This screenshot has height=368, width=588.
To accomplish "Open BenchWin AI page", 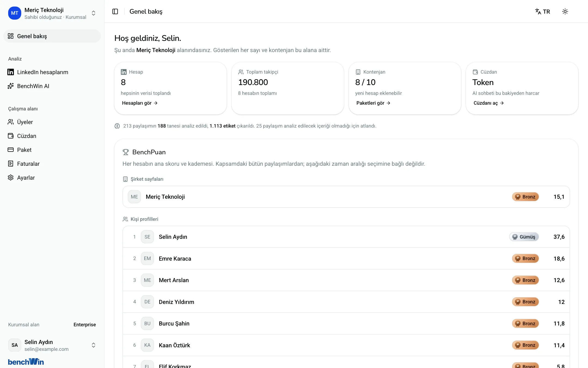I will tap(52, 86).
